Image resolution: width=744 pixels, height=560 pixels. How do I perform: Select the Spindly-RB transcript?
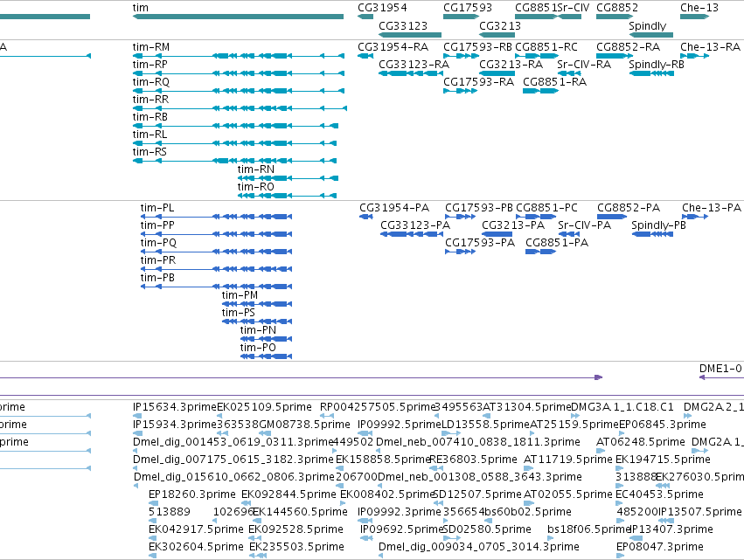point(651,73)
